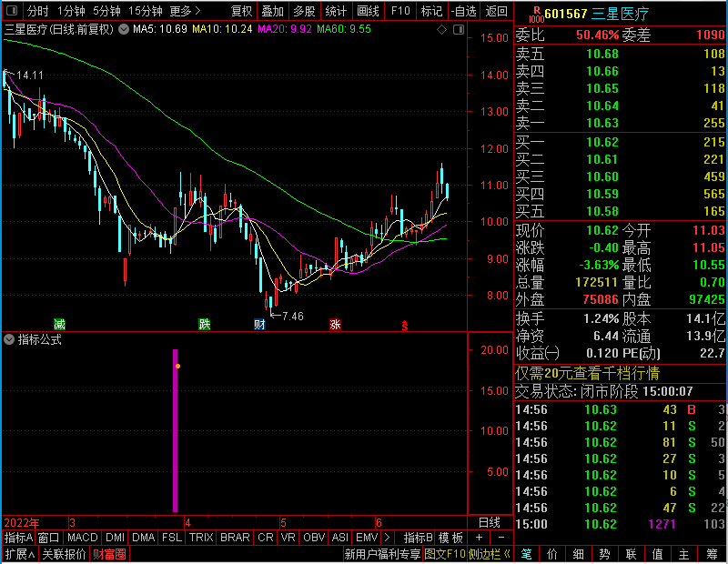Click the red S marker on the chart bottom

click(405, 326)
